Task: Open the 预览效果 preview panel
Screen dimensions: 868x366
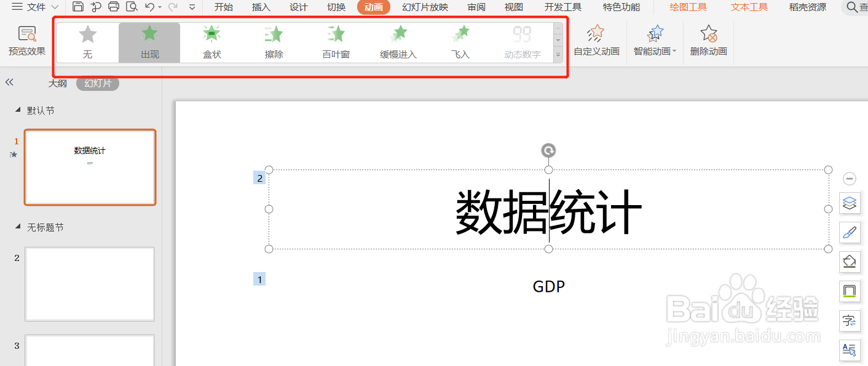Action: pyautogui.click(x=26, y=41)
